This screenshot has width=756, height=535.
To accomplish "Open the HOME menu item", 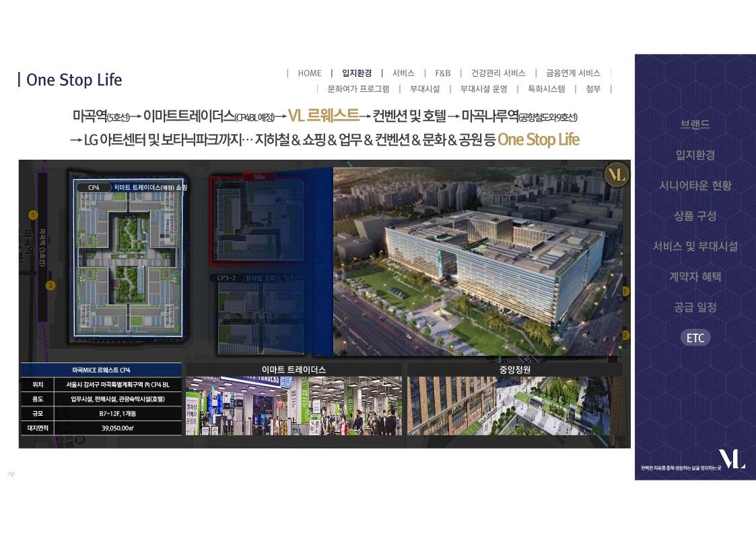I will click(x=310, y=73).
